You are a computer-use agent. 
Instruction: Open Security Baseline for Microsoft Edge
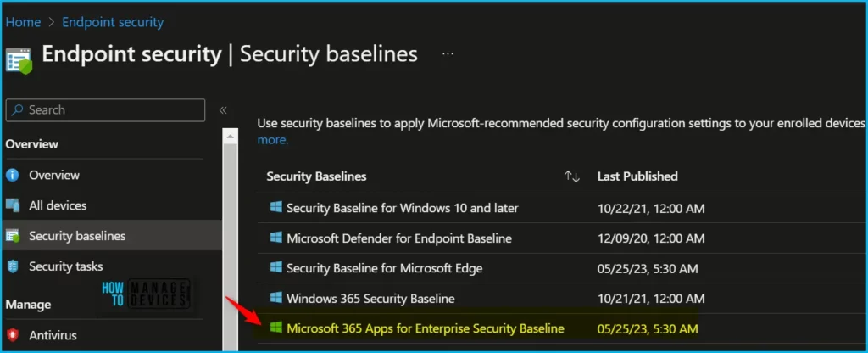384,268
